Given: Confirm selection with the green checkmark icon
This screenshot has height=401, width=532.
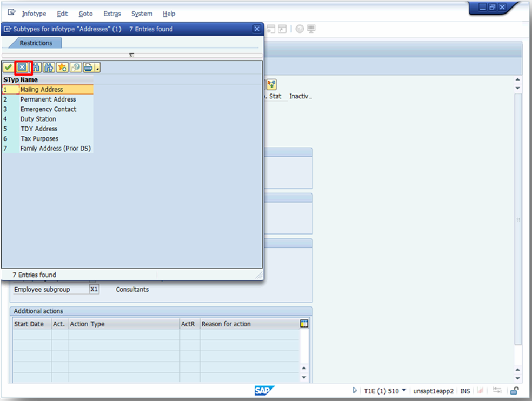Looking at the screenshot, I should 8,67.
